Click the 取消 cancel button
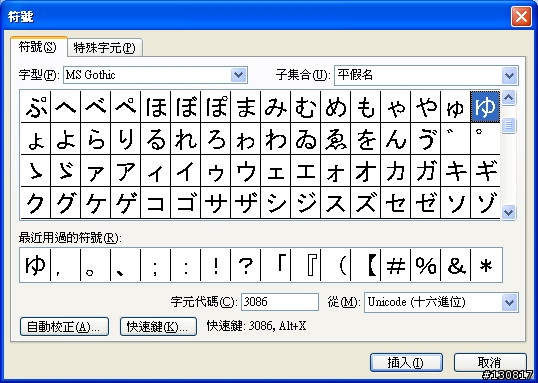 pyautogui.click(x=490, y=363)
